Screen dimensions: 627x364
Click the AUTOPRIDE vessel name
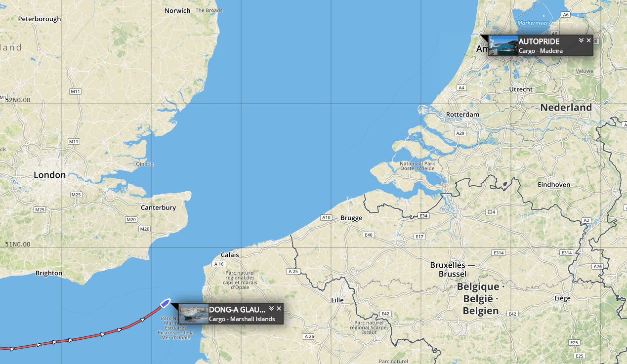[x=539, y=41]
